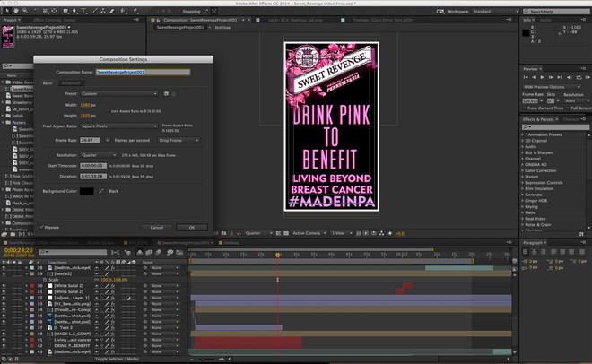The image size is (592, 364).
Task: Open the Drop Frame dropdown
Action: (178, 141)
